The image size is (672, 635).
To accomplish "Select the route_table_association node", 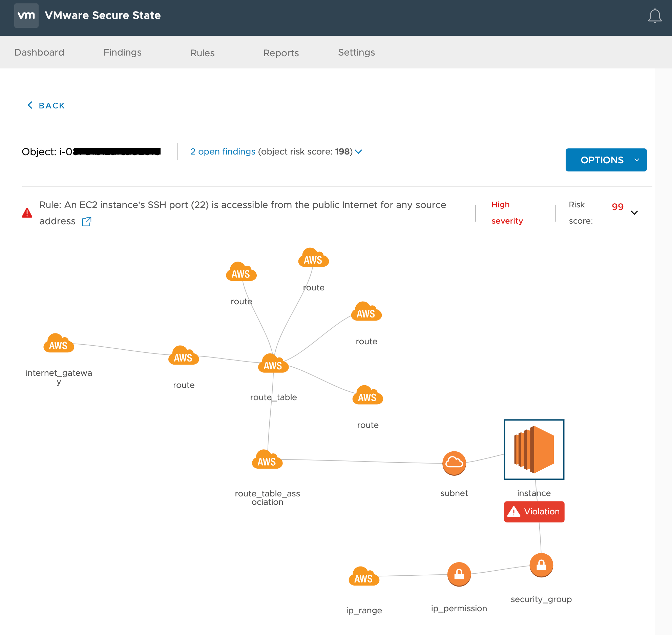I will (267, 460).
